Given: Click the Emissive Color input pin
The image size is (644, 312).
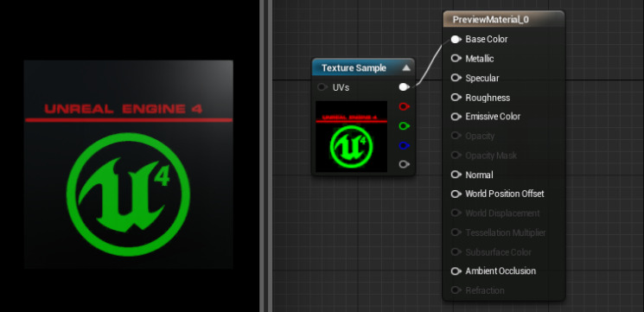Looking at the screenshot, I should click(456, 117).
